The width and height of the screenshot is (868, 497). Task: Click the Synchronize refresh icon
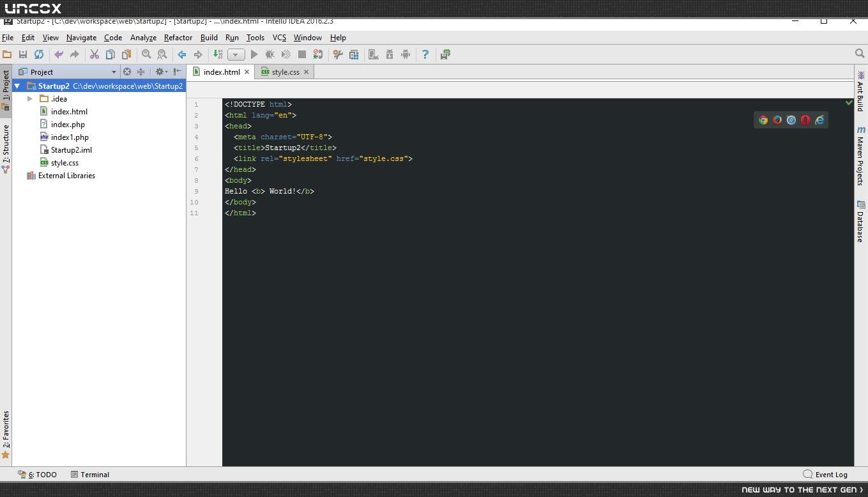tap(39, 54)
